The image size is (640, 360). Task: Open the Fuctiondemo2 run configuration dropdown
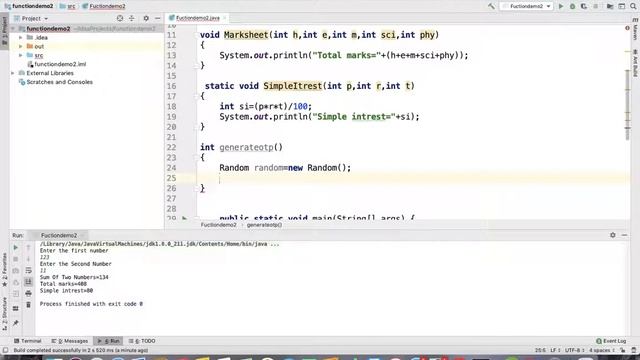(x=527, y=6)
